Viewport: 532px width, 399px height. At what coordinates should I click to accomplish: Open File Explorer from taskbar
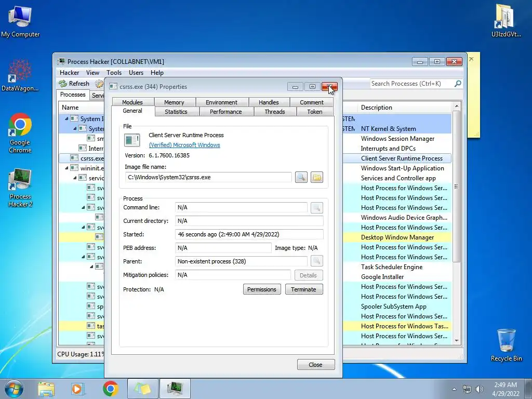click(x=46, y=389)
